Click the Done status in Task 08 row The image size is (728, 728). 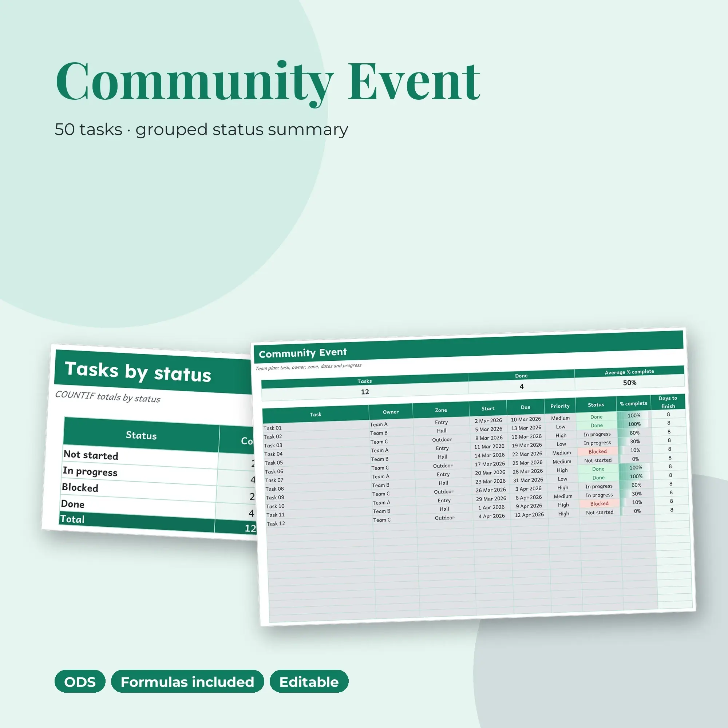[598, 478]
